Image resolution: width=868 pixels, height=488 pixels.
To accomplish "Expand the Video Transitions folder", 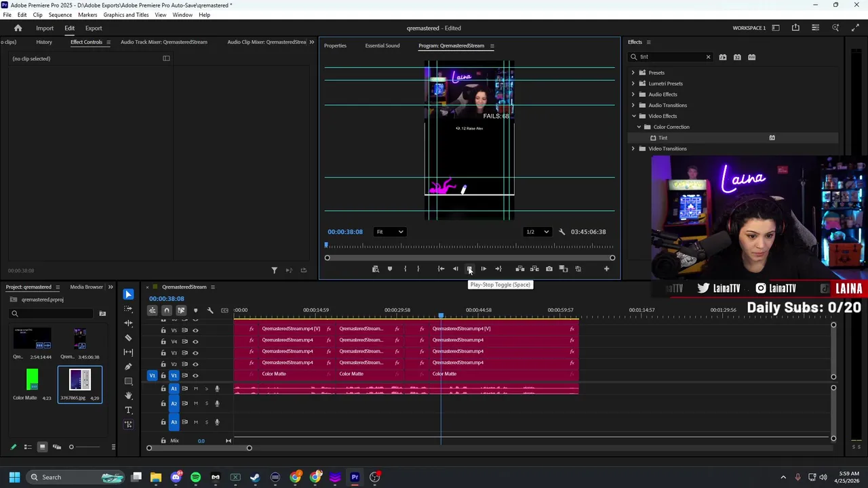I will click(x=633, y=148).
